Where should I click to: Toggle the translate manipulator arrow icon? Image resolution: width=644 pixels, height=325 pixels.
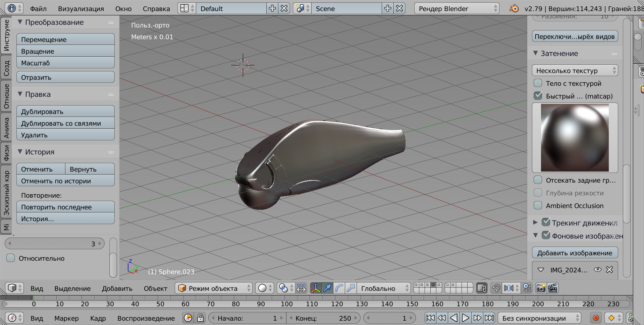(327, 288)
